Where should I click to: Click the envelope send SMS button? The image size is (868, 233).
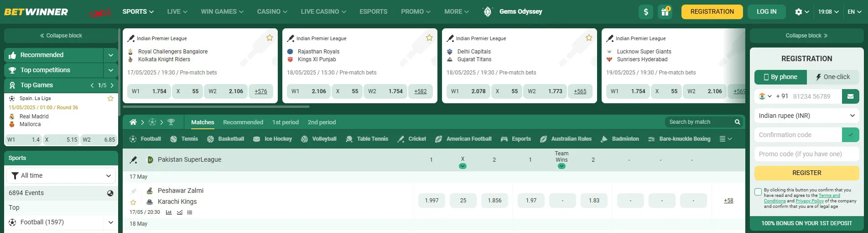click(x=850, y=96)
